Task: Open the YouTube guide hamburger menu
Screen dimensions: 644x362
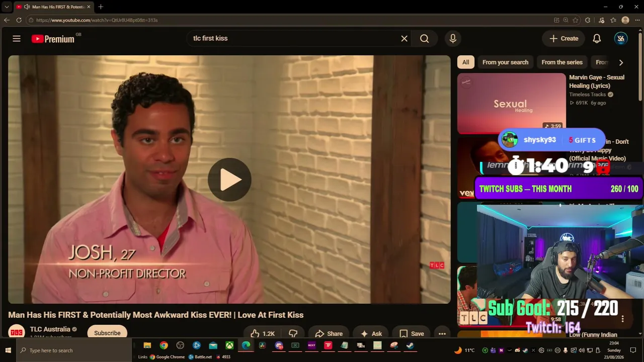Action: pyautogui.click(x=17, y=39)
